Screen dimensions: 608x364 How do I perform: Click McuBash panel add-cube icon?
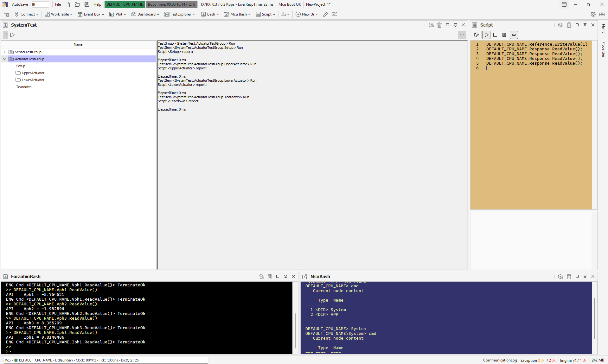[561, 277]
